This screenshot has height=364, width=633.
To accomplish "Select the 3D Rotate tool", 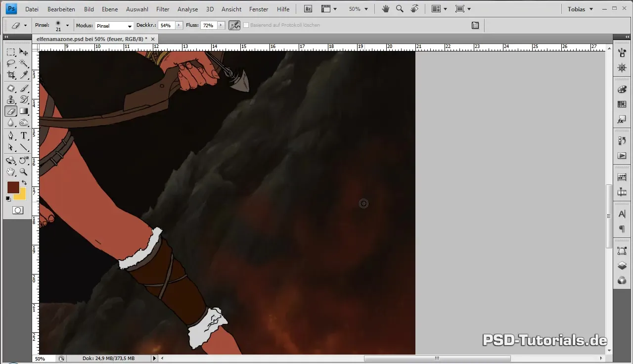I will (x=11, y=160).
